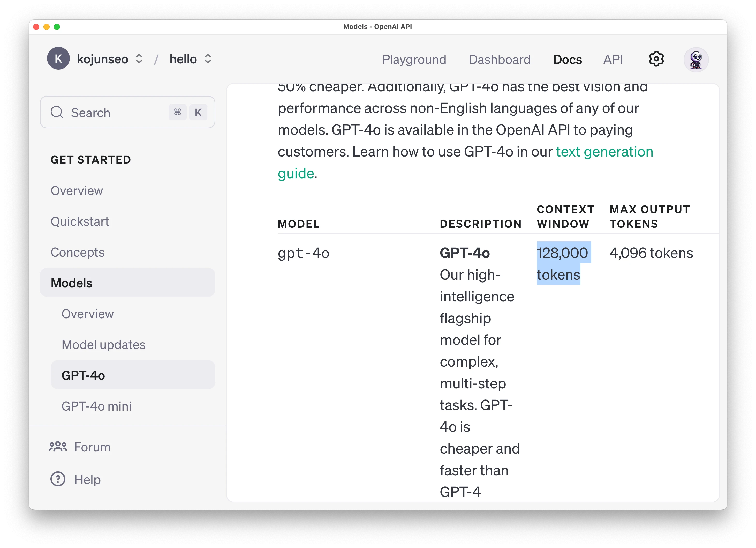Viewport: 756px width, 548px height.
Task: Open the user profile avatar
Action: (696, 59)
